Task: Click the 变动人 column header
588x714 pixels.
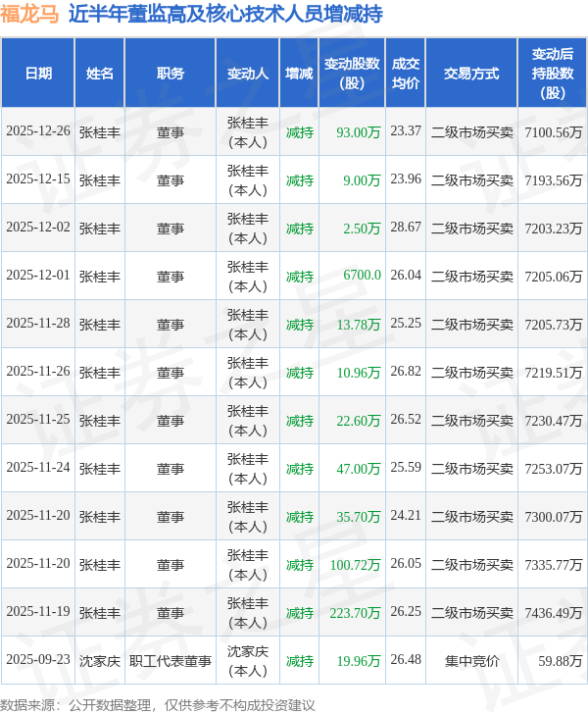Action: point(248,74)
